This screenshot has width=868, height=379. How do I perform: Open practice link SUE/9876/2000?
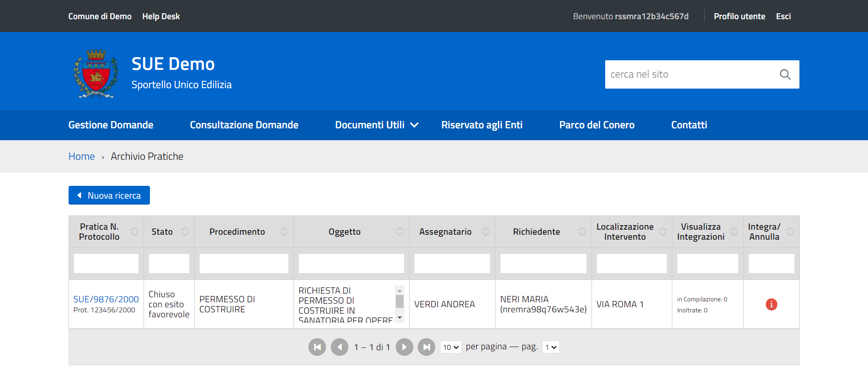106,299
